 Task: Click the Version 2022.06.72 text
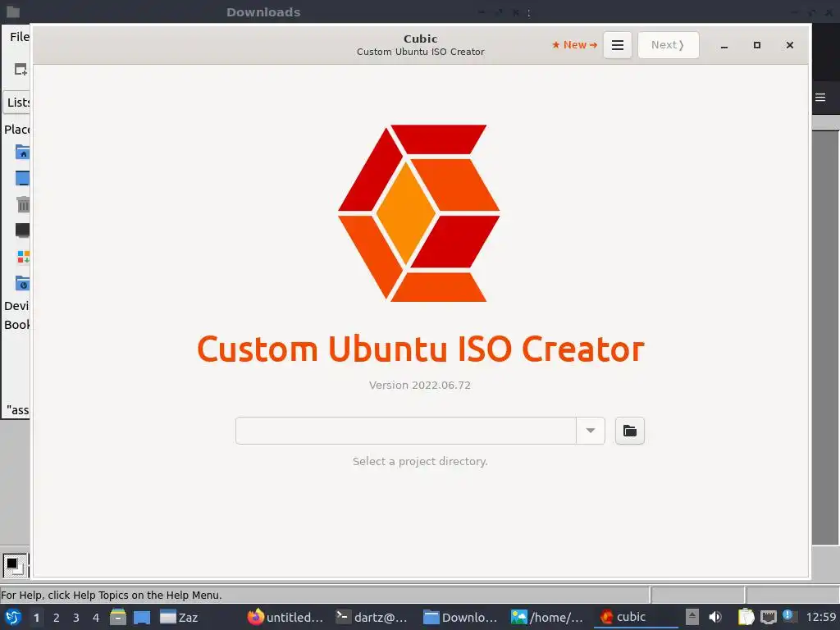click(419, 386)
